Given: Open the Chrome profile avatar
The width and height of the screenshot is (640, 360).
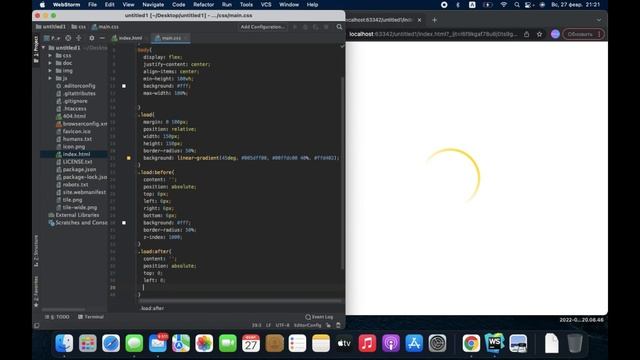Looking at the screenshot, I should coord(555,34).
